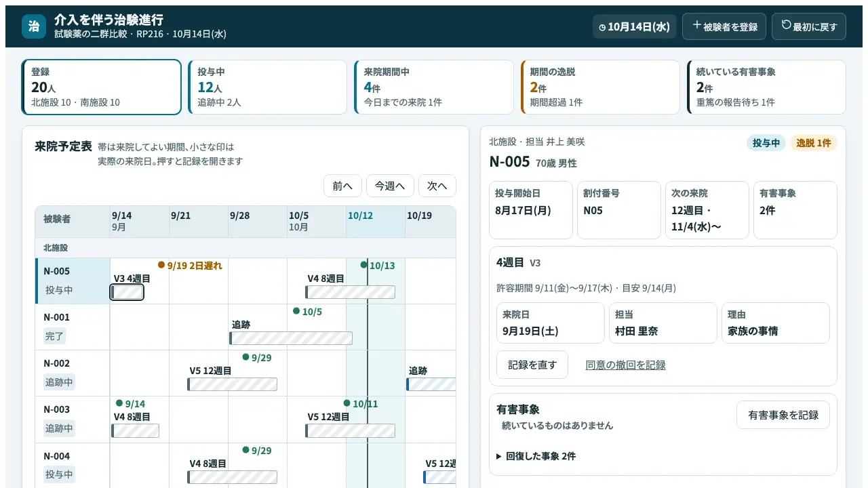Click the green 10/11 visit marker for N-003
Viewport: 868px width, 488px height.
[347, 403]
